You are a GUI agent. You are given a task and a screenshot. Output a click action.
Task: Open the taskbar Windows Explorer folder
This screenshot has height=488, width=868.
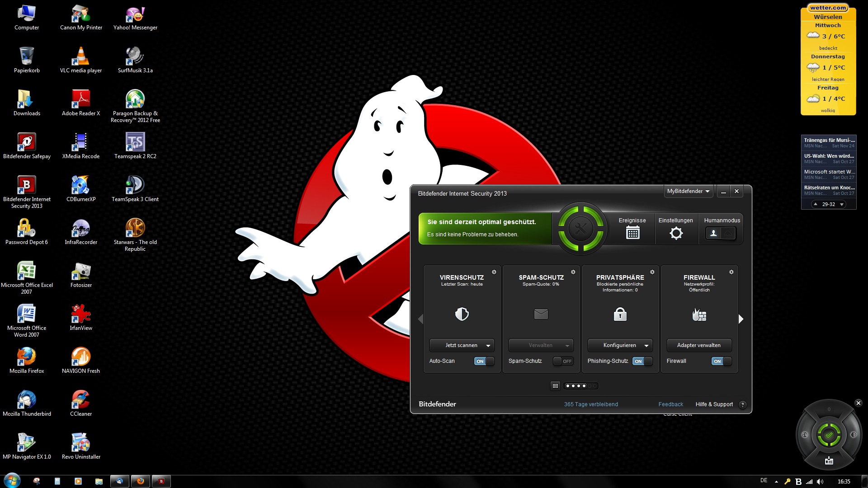(x=99, y=481)
